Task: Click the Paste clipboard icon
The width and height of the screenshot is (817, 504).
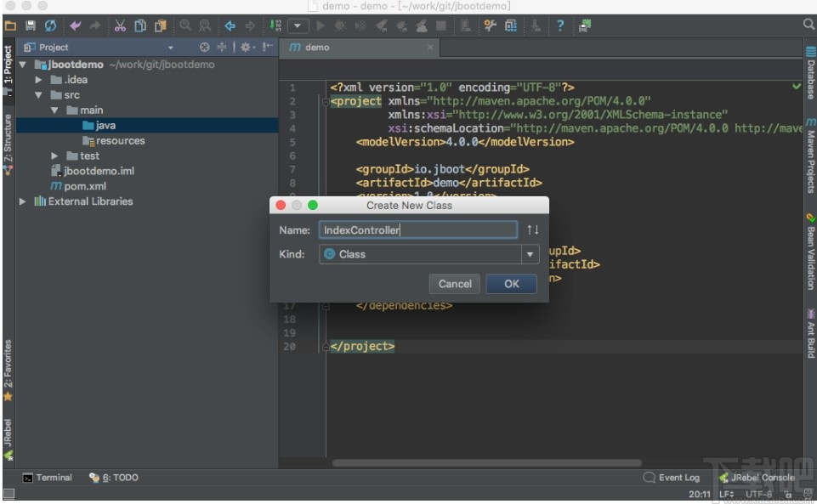Action: (x=160, y=25)
